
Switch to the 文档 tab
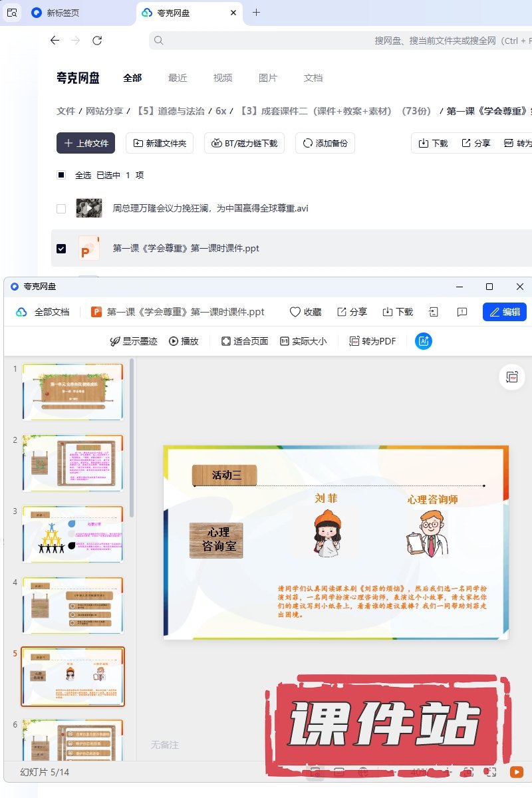pos(313,78)
